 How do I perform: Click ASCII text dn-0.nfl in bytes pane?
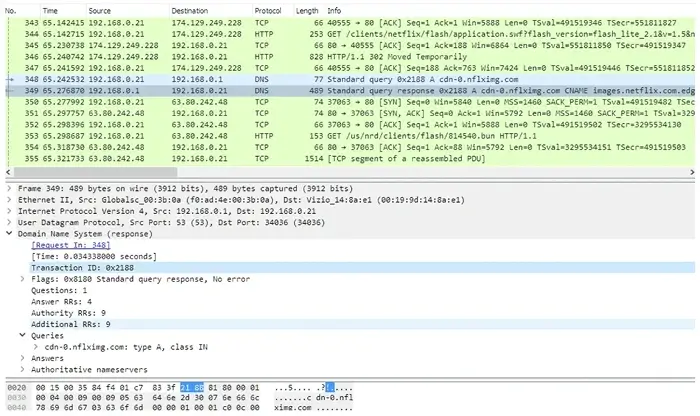pos(334,397)
